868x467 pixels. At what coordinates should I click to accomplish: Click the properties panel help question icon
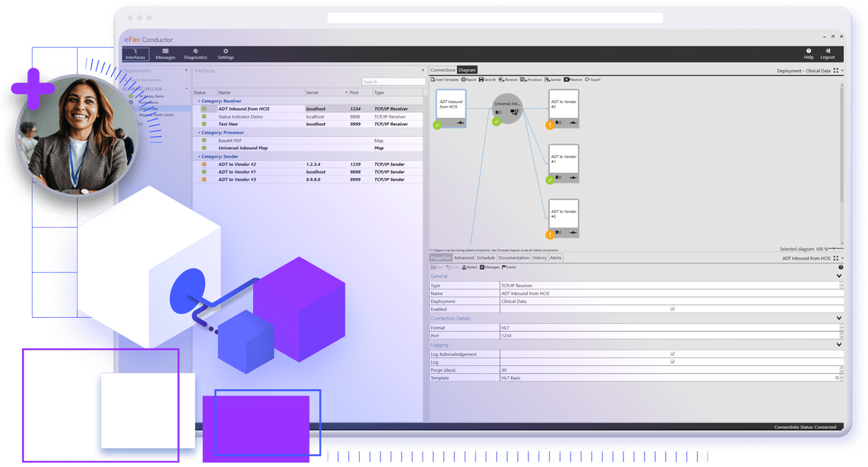[x=841, y=267]
